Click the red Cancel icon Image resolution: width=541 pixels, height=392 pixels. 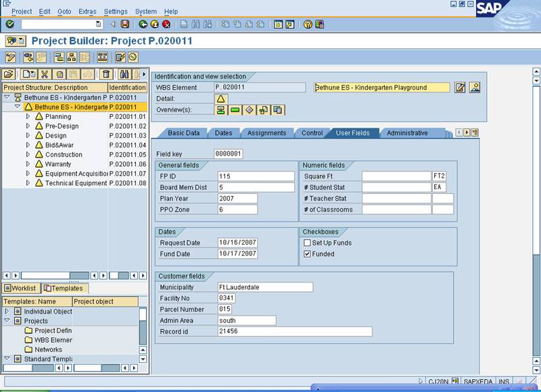[166, 24]
